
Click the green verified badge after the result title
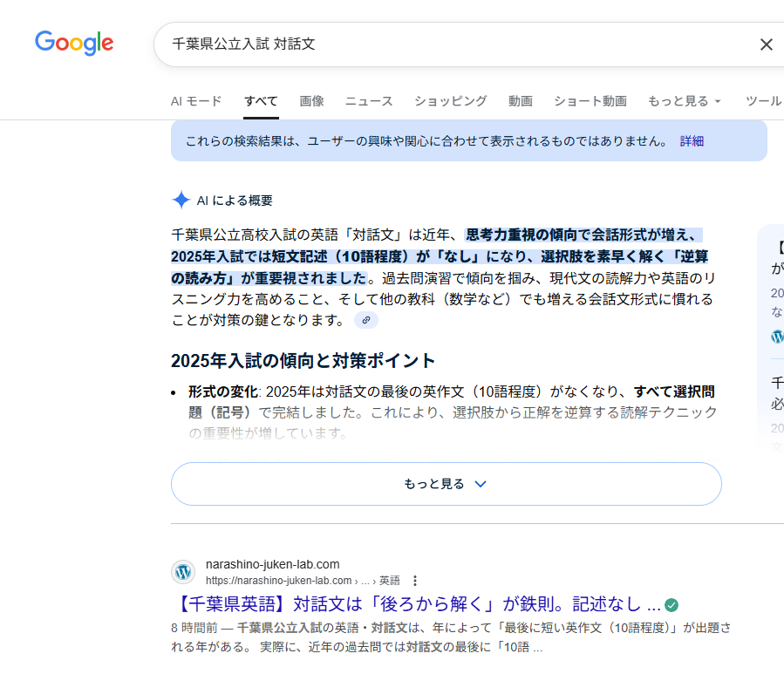point(671,604)
